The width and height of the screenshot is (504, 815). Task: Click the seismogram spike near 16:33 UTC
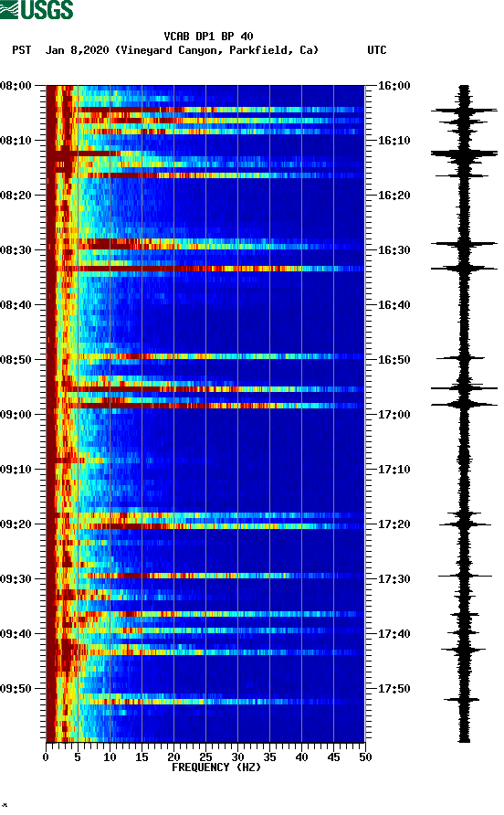point(464,269)
